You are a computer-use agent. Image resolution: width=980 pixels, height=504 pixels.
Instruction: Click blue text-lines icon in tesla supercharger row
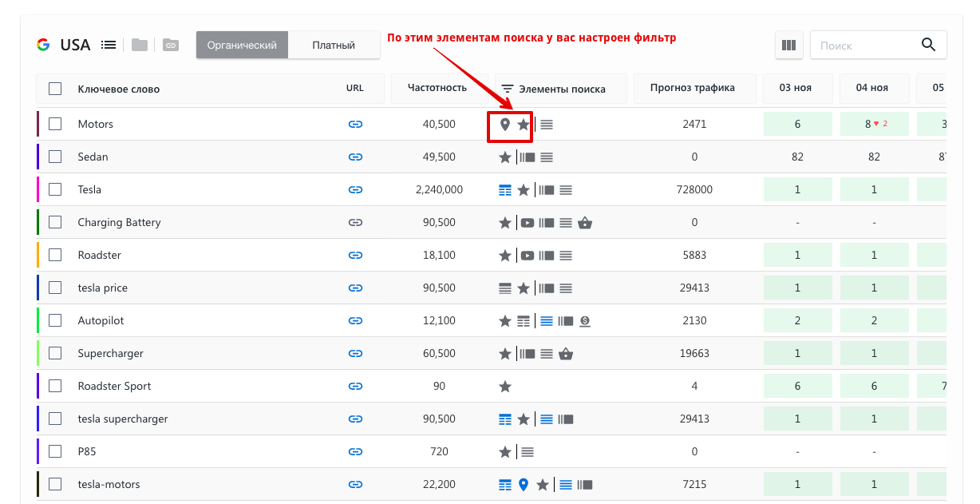pyautogui.click(x=547, y=419)
